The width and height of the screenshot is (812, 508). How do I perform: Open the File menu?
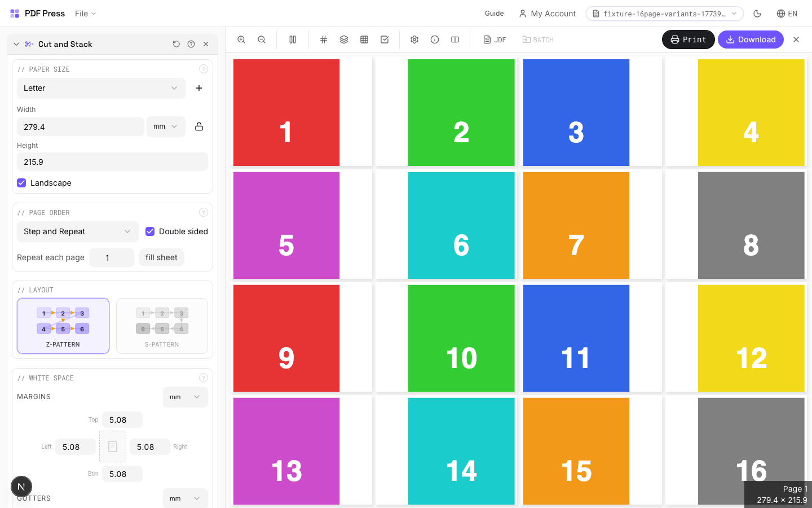pos(85,14)
